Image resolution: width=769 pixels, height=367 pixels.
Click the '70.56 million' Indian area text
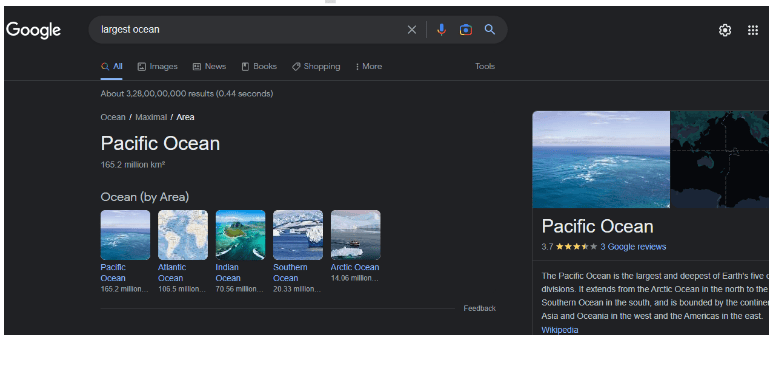coord(240,289)
